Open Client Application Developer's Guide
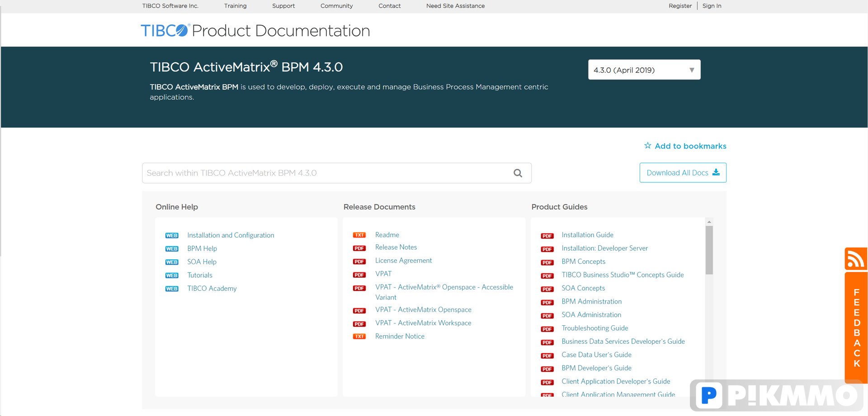Image resolution: width=868 pixels, height=416 pixels. [x=616, y=382]
